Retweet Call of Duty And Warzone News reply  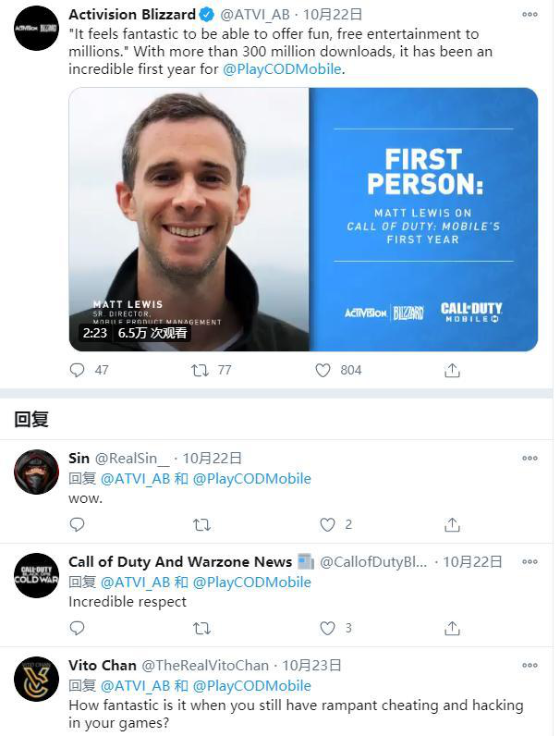click(x=201, y=628)
